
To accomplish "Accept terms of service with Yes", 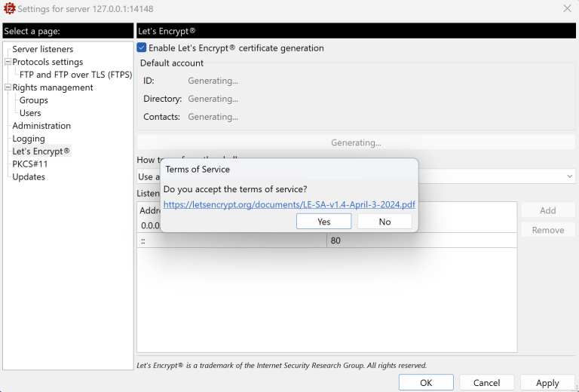I will click(x=324, y=222).
